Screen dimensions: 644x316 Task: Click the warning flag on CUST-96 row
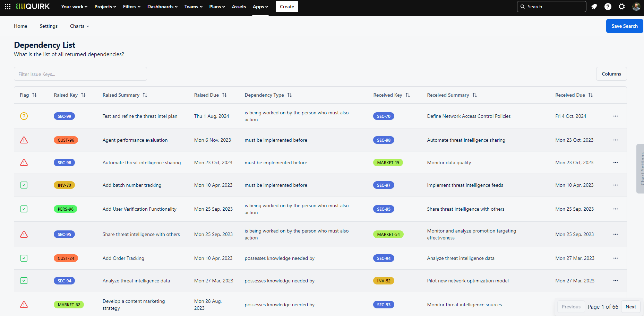pos(24,140)
